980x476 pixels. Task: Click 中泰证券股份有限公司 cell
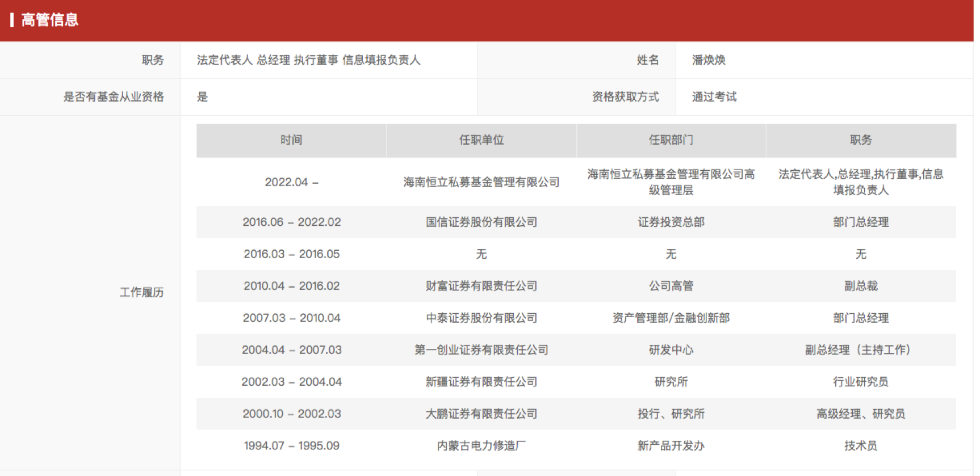click(x=481, y=318)
